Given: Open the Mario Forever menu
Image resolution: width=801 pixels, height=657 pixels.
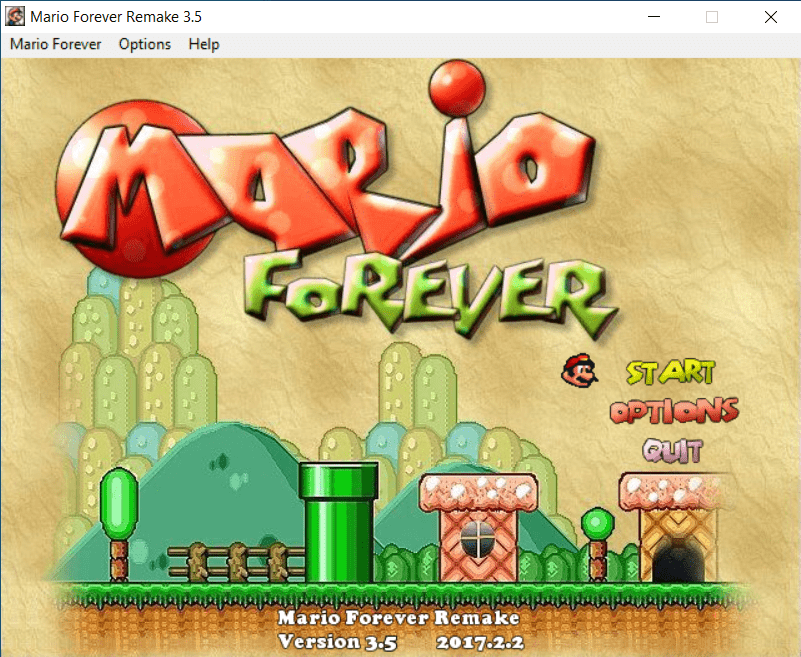Looking at the screenshot, I should tap(56, 44).
